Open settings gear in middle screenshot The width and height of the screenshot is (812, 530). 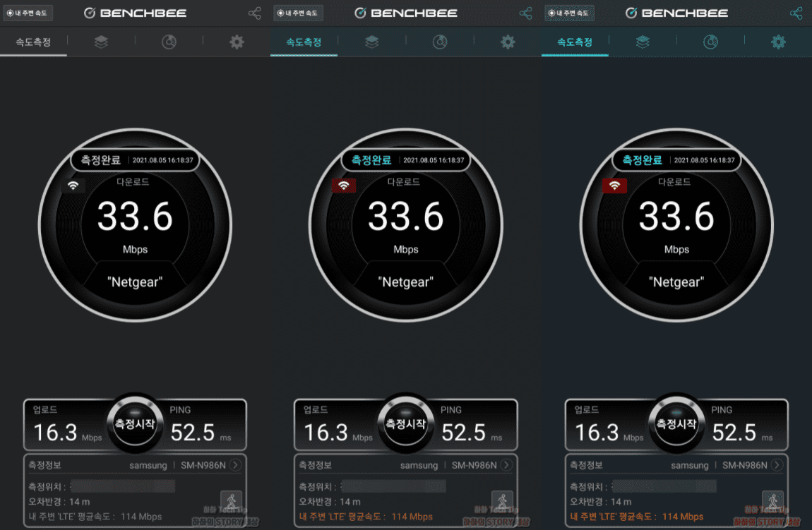(x=508, y=42)
